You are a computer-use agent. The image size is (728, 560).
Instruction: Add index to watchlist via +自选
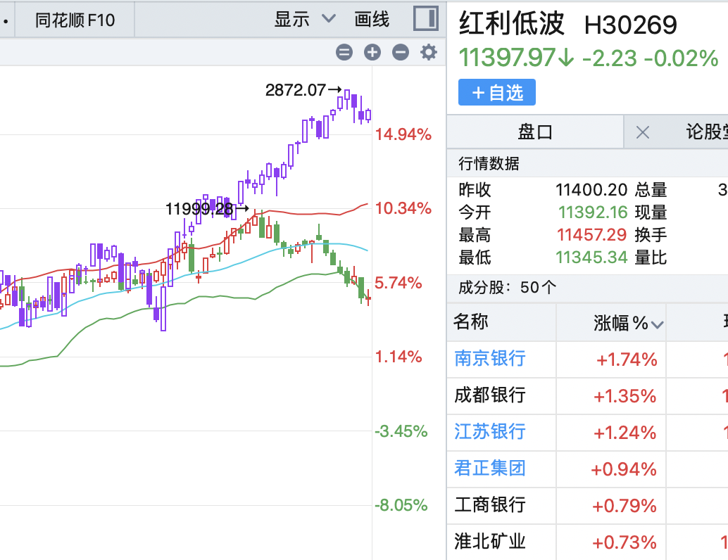point(497,93)
